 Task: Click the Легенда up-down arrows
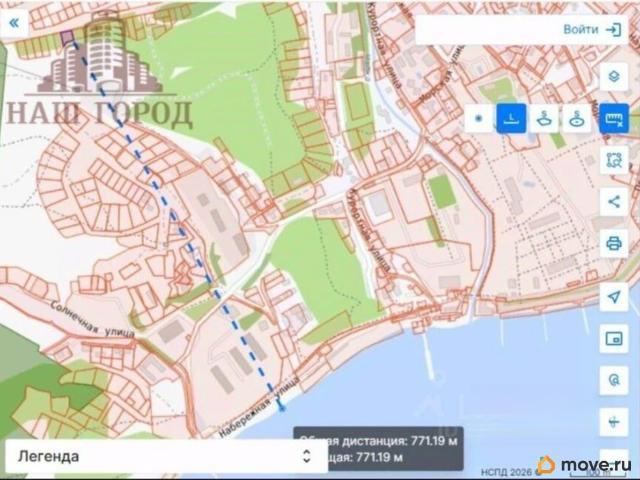pyautogui.click(x=307, y=456)
